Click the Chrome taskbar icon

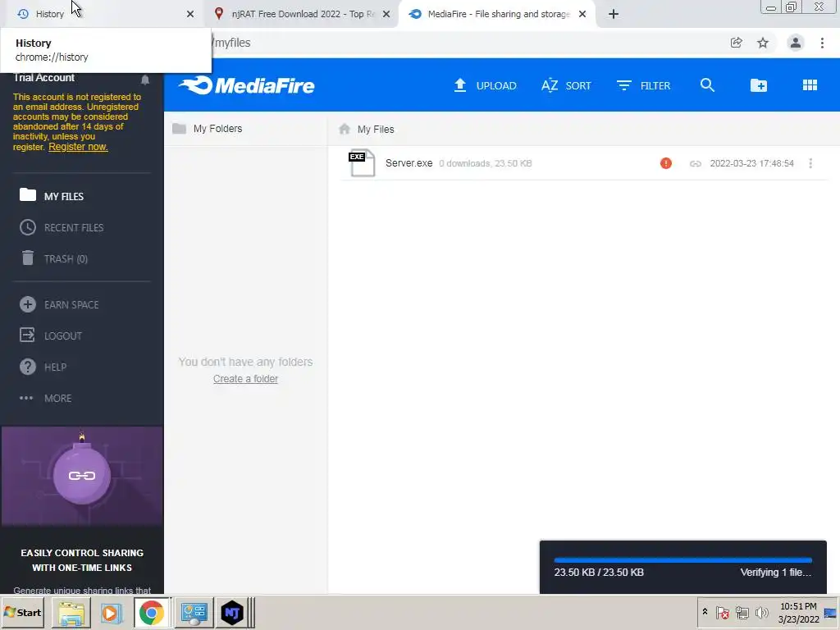[x=152, y=612]
